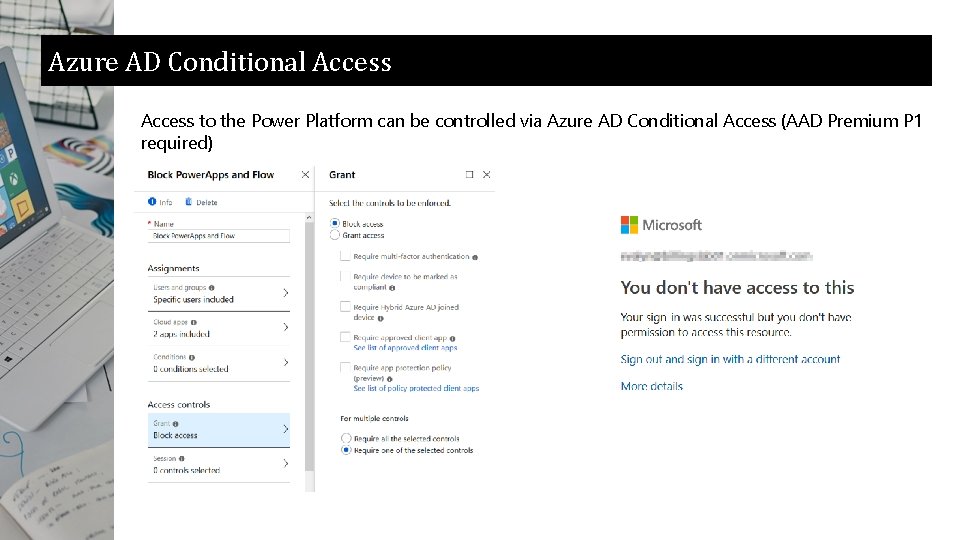Check Require multi-factor authentication box
Viewport: 960px width, 540px height.
tap(345, 257)
